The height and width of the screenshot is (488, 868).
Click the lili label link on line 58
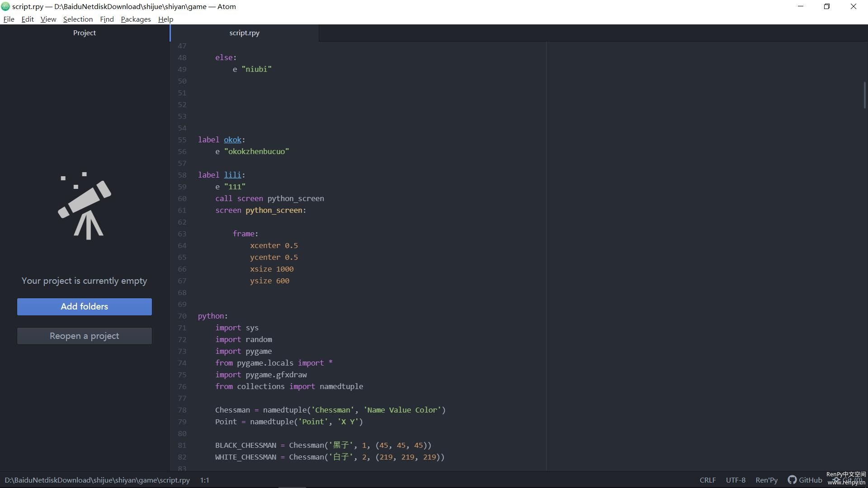[x=232, y=175]
